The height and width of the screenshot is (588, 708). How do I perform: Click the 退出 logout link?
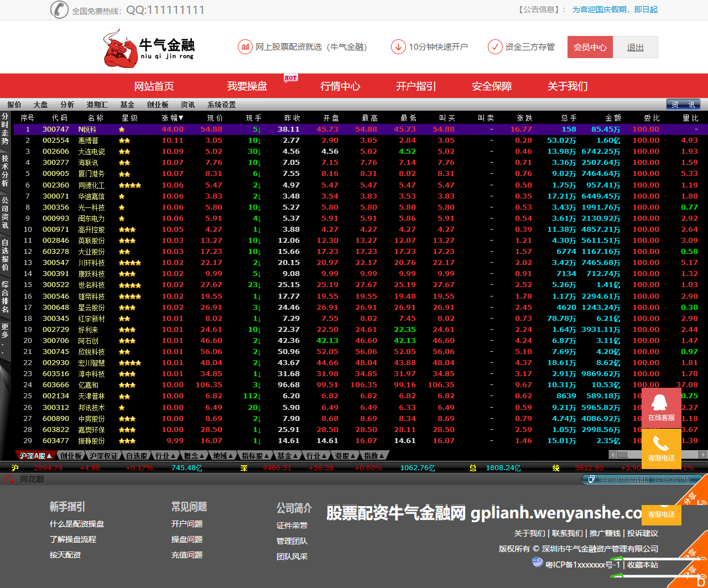click(635, 47)
